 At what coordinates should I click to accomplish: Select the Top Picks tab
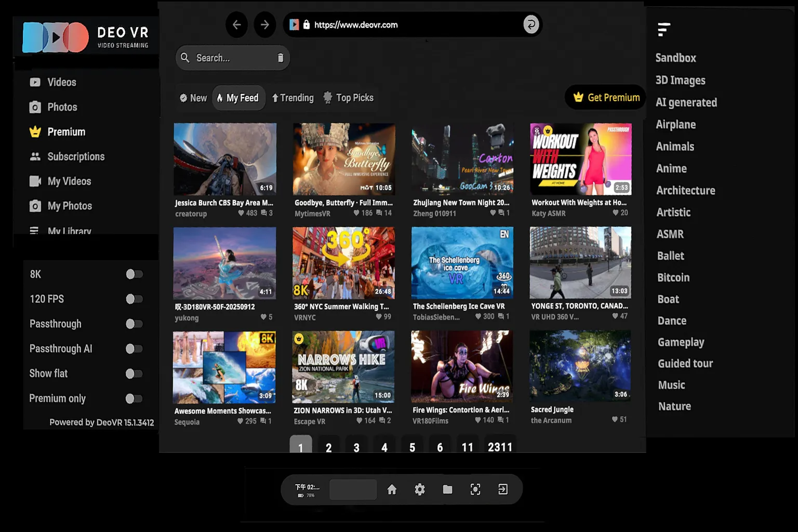(x=349, y=98)
